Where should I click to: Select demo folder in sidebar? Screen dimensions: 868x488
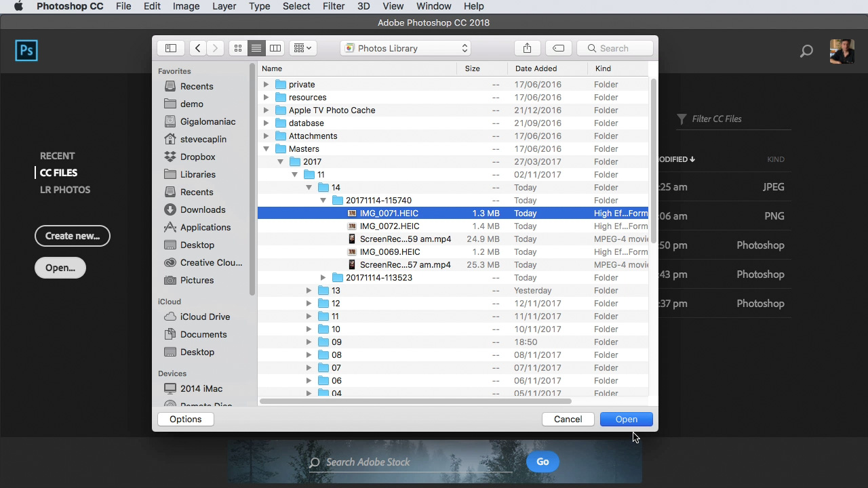tap(192, 104)
